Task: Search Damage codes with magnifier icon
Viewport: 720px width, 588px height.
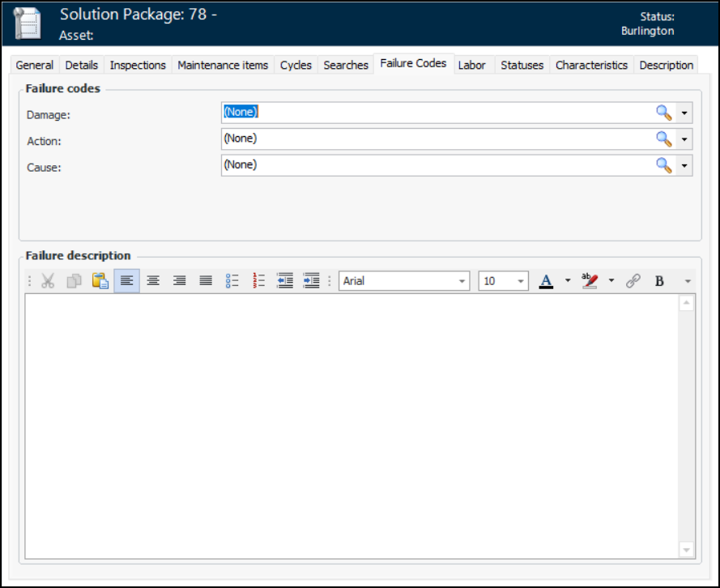Action: 664,113
